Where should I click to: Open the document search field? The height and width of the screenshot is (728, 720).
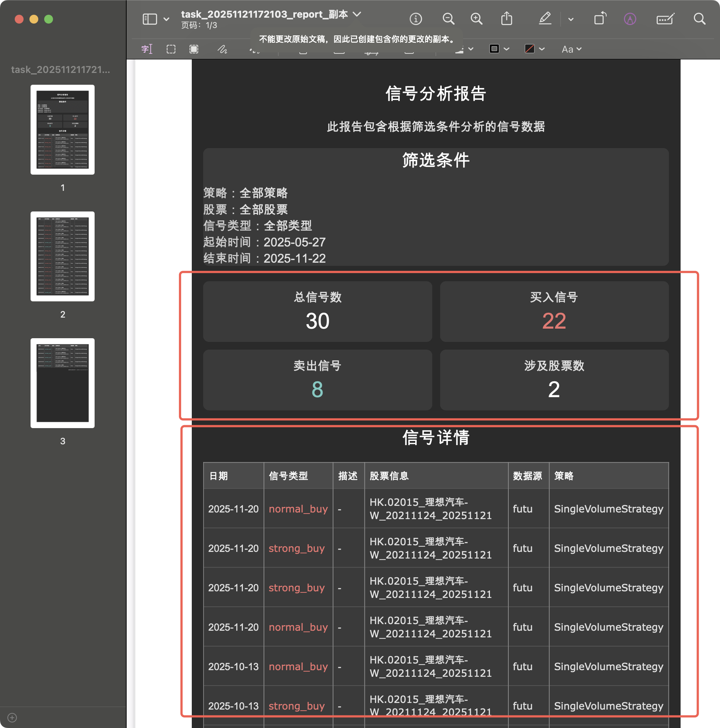pos(699,19)
